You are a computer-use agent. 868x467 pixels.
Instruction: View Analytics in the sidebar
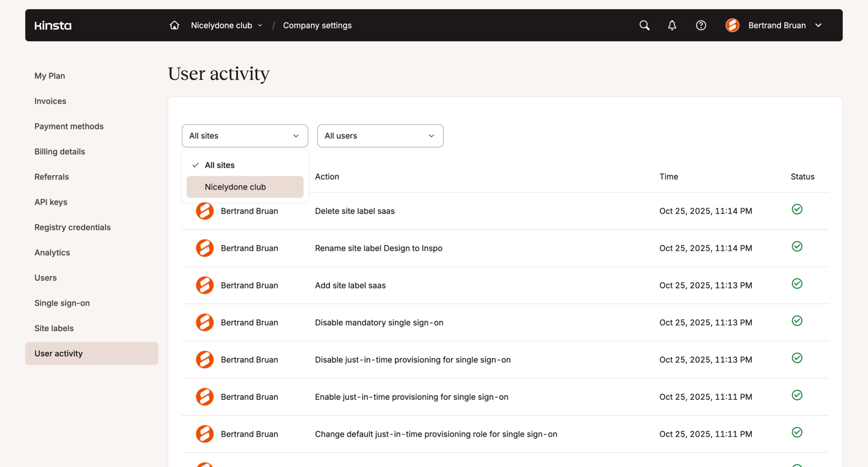(x=52, y=252)
